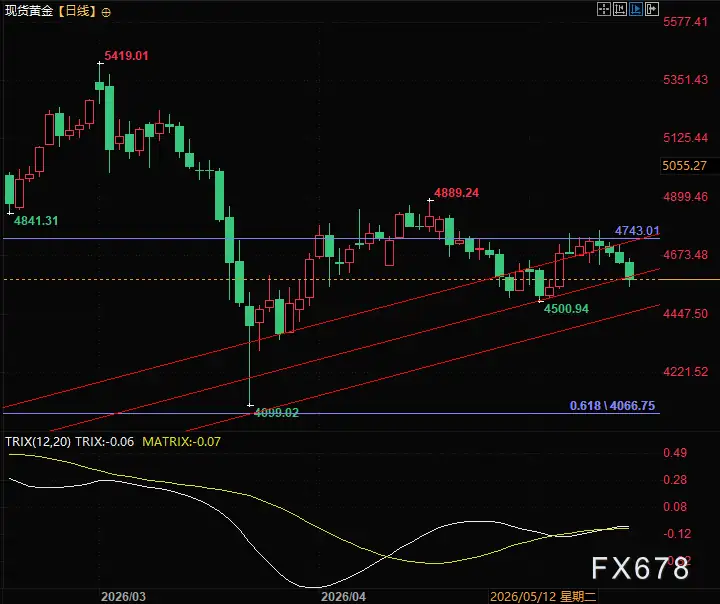Image resolution: width=720 pixels, height=604 pixels.
Task: Select the 4500.94 low price marker
Action: click(x=566, y=309)
